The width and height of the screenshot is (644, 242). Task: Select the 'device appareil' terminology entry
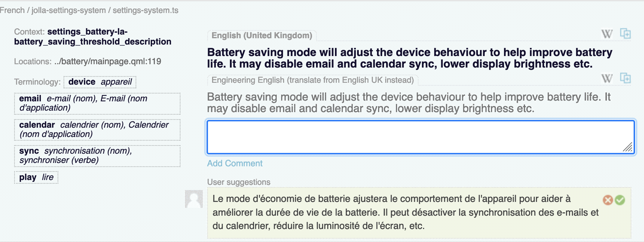pos(100,82)
